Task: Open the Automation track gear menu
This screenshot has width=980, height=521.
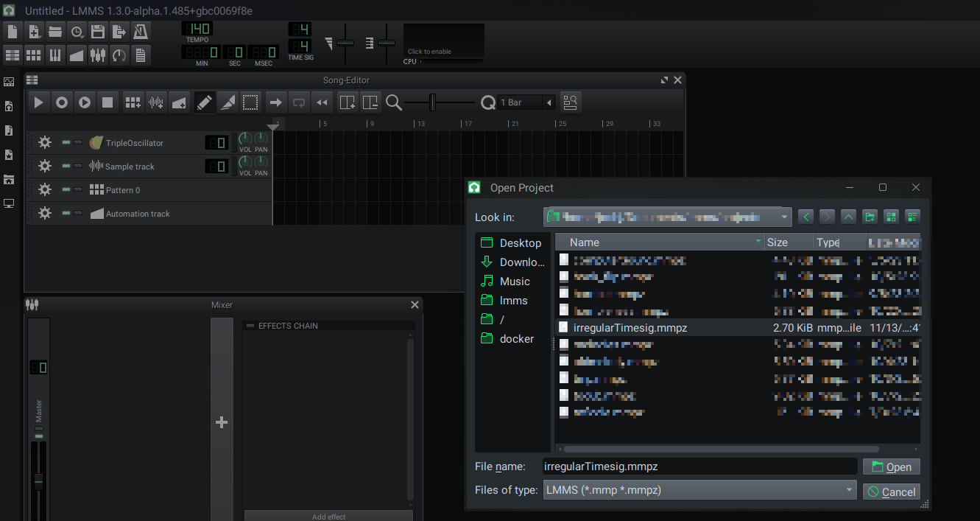Action: click(x=45, y=213)
